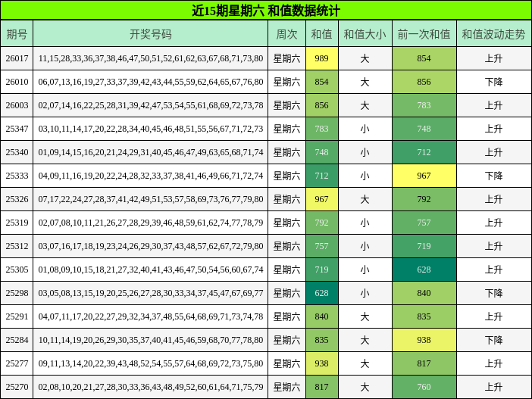Click the 748 cell in 和值 column

tap(321, 152)
